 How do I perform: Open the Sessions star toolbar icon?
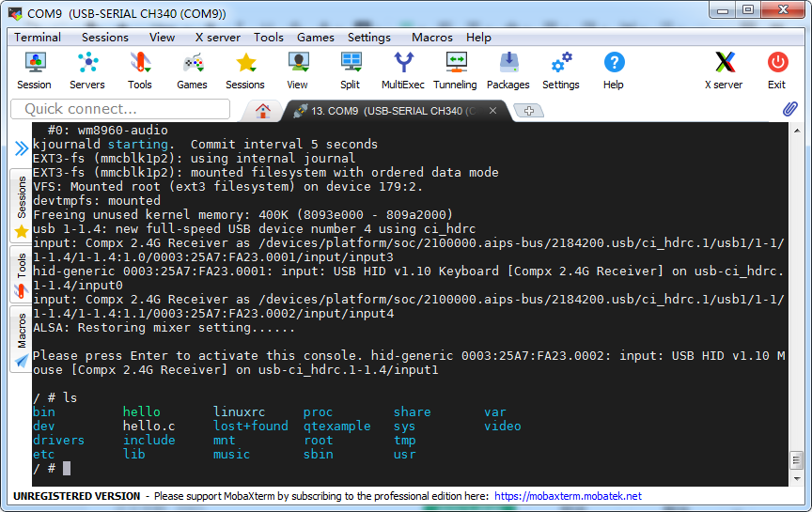[x=245, y=70]
